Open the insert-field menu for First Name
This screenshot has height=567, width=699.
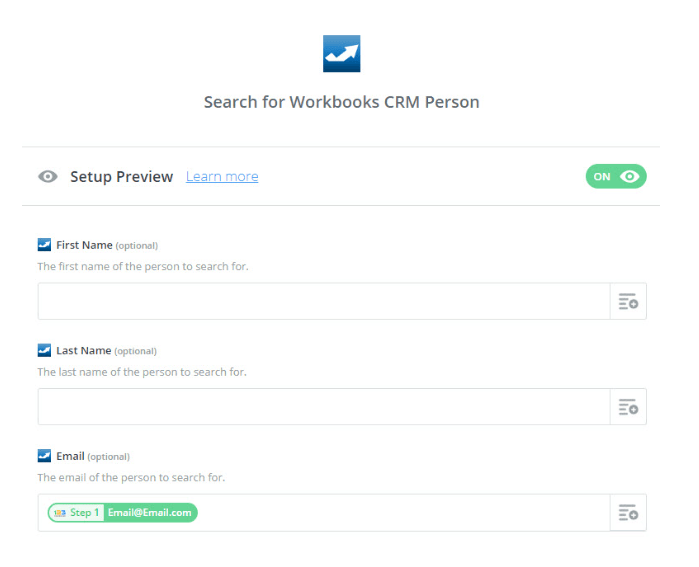(x=628, y=301)
